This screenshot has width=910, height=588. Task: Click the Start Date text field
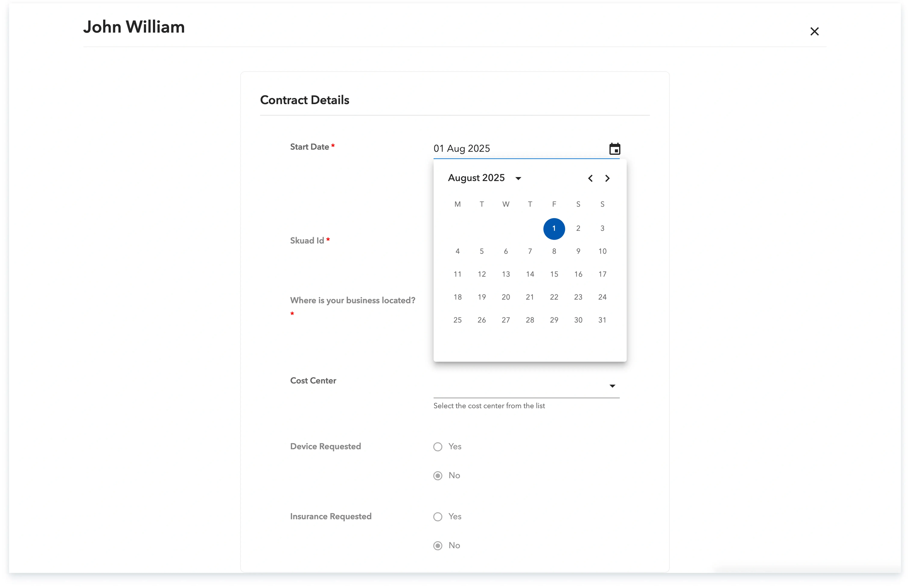515,149
